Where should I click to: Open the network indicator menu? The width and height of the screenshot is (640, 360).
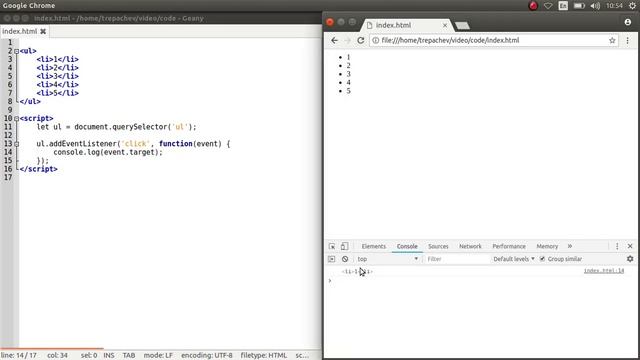548,6
